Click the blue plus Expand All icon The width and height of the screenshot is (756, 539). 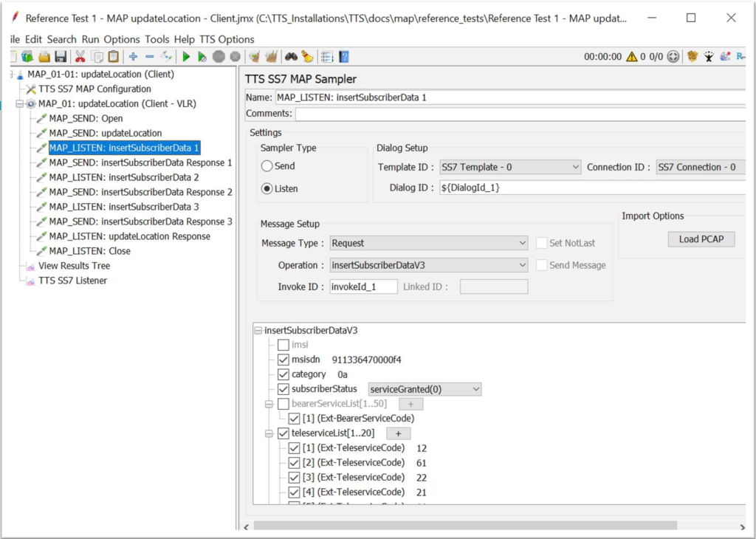[x=133, y=57]
